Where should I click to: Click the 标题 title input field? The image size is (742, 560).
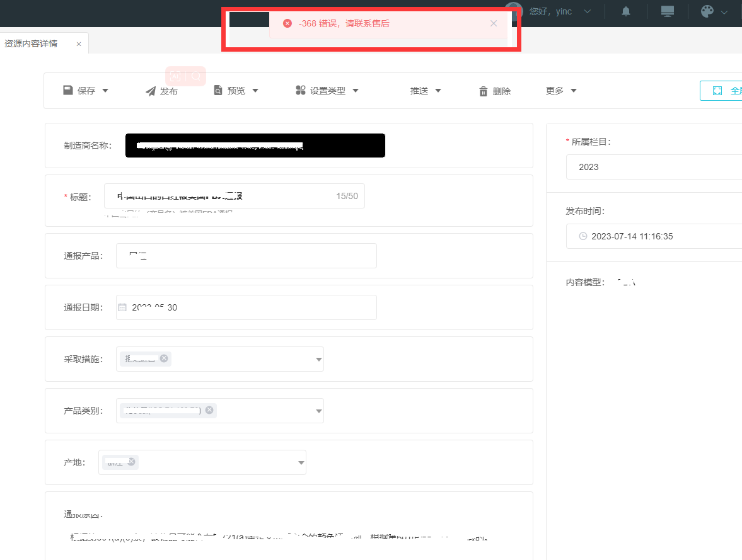point(235,196)
